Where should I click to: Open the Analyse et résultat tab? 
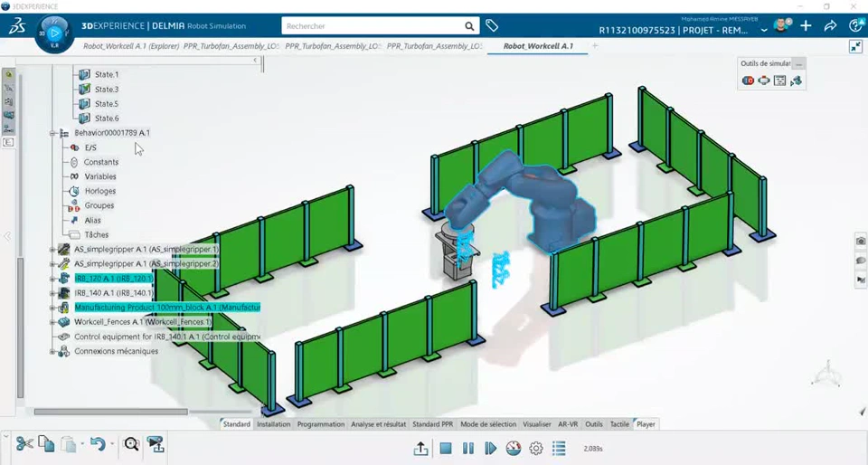click(378, 424)
